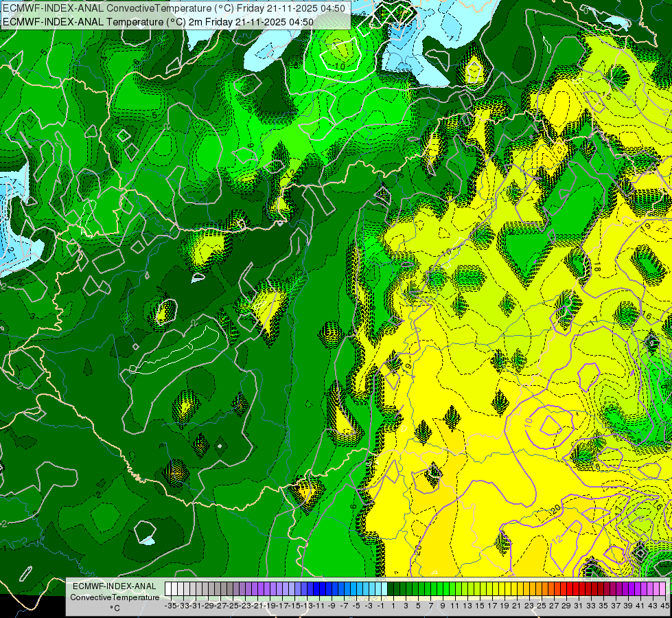The height and width of the screenshot is (618, 672).
Task: Click the Temperature 2m title line
Action: (158, 22)
